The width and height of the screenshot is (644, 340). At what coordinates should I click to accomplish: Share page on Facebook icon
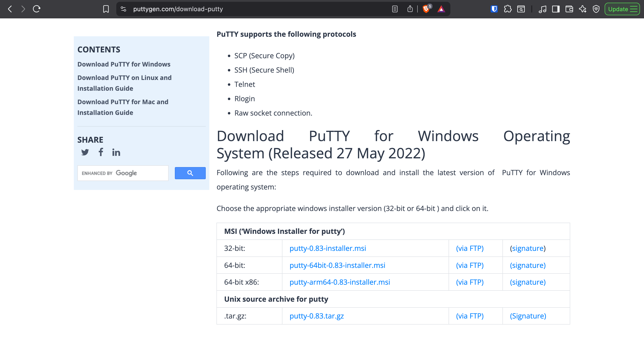(101, 152)
